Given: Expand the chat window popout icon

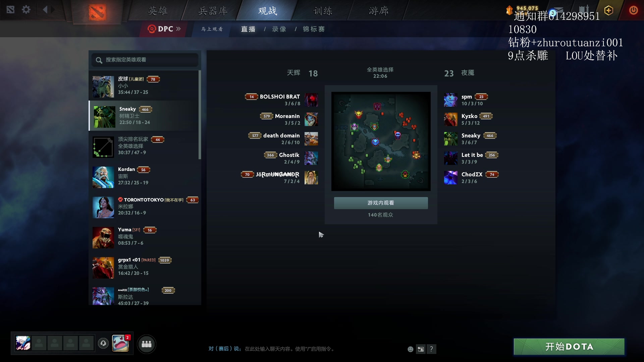Looking at the screenshot, I should click(x=421, y=349).
